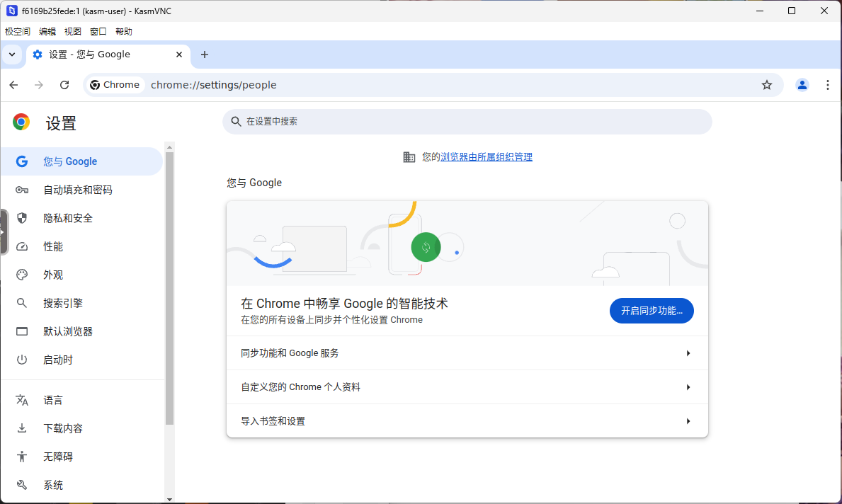Click the Google G icon in sidebar
The height and width of the screenshot is (504, 842).
click(x=22, y=161)
